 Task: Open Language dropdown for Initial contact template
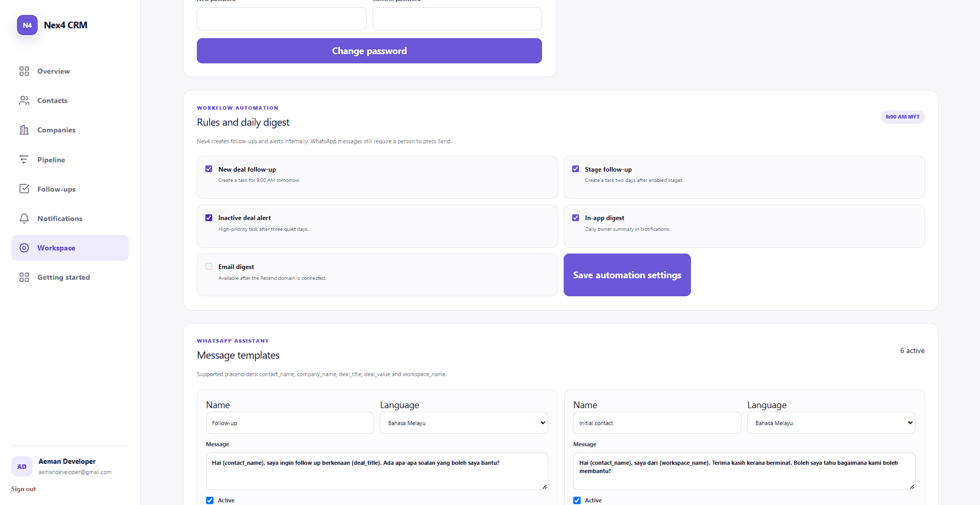click(831, 423)
